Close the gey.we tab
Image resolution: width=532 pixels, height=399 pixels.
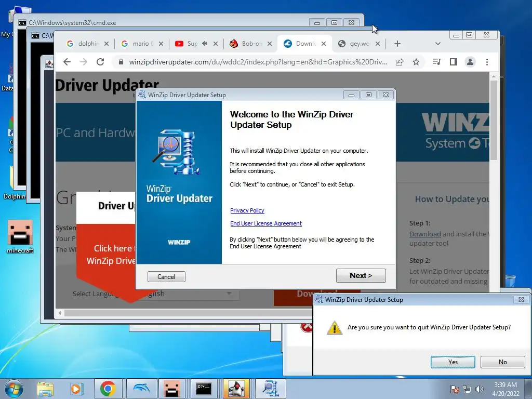click(x=378, y=44)
